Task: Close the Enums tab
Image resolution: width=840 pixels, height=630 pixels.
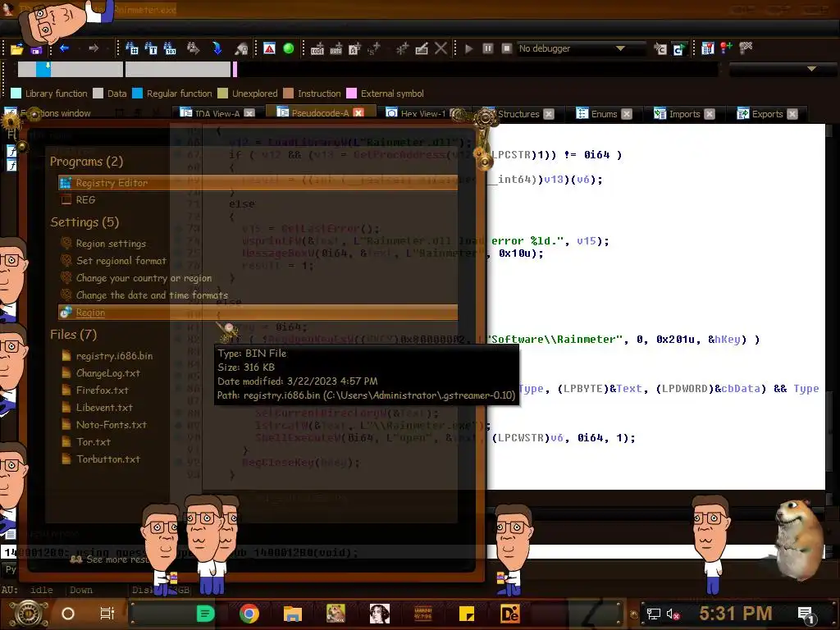Action: tap(627, 114)
